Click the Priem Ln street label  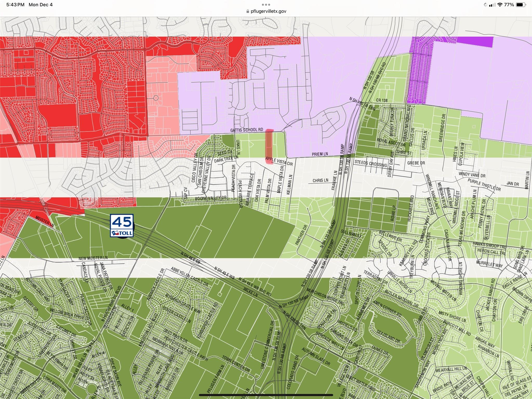coord(320,154)
